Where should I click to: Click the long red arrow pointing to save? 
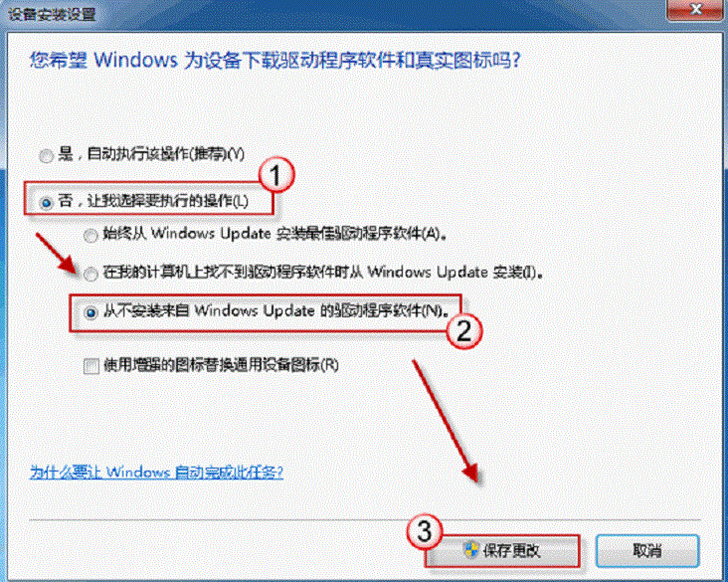(x=445, y=421)
